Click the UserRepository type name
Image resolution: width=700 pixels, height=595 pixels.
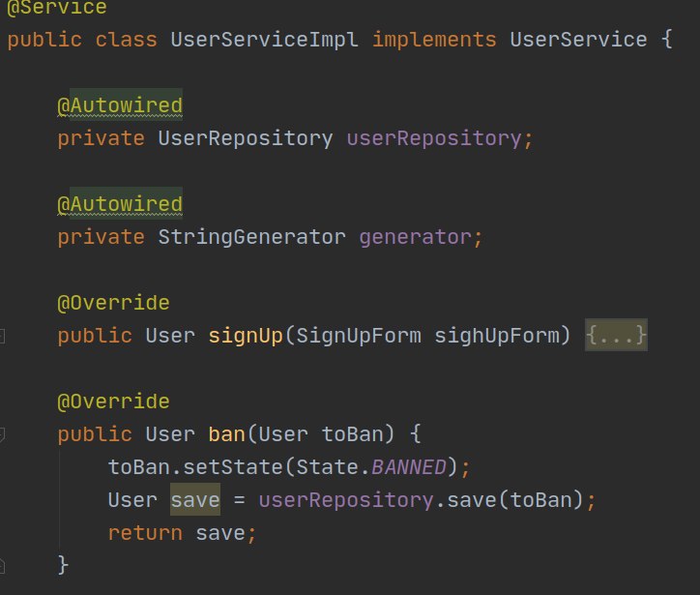pyautogui.click(x=246, y=138)
